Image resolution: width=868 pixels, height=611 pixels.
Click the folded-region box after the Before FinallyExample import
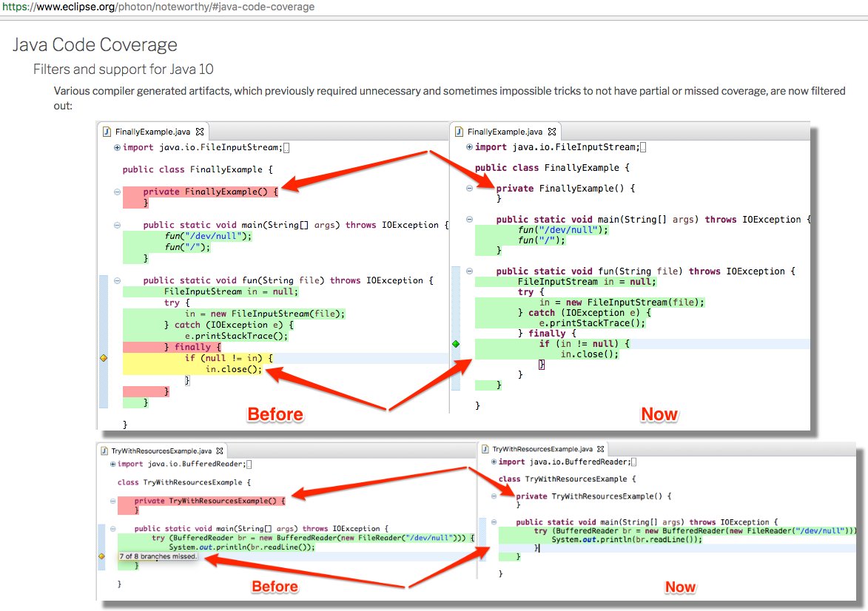286,147
